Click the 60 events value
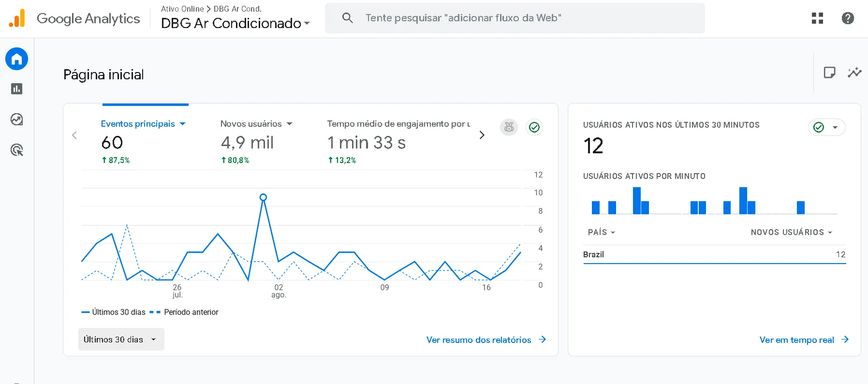Viewport: 868px width, 384px height. pos(112,143)
